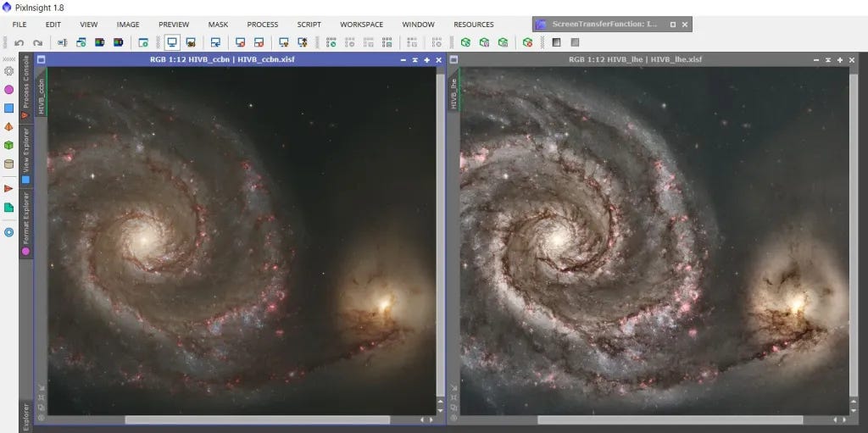Open the PROCESS menu

tap(262, 25)
